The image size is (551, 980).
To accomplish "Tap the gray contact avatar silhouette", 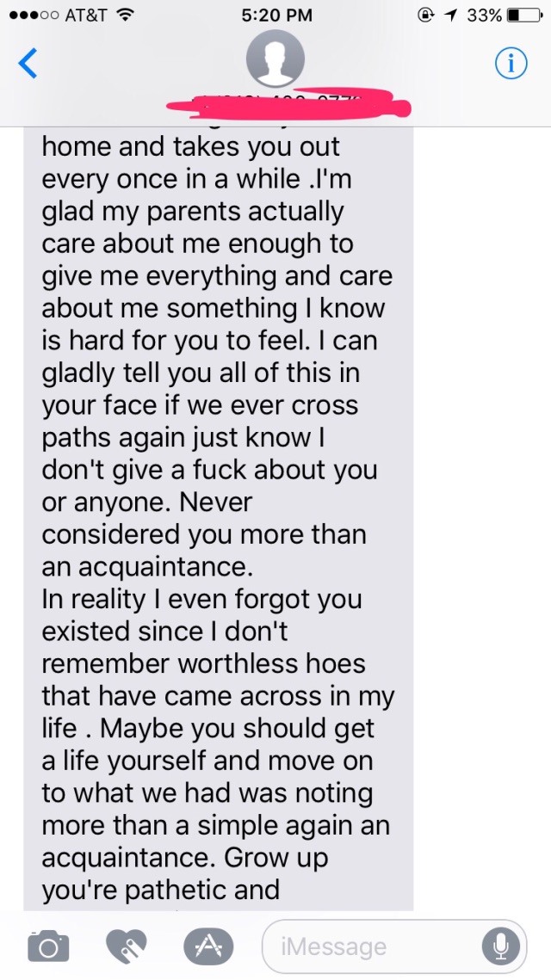I will [x=275, y=58].
